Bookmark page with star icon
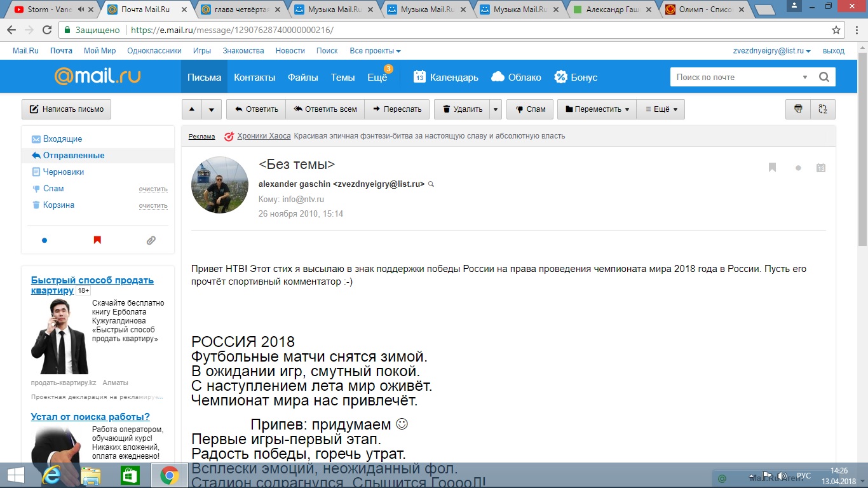 836,30
